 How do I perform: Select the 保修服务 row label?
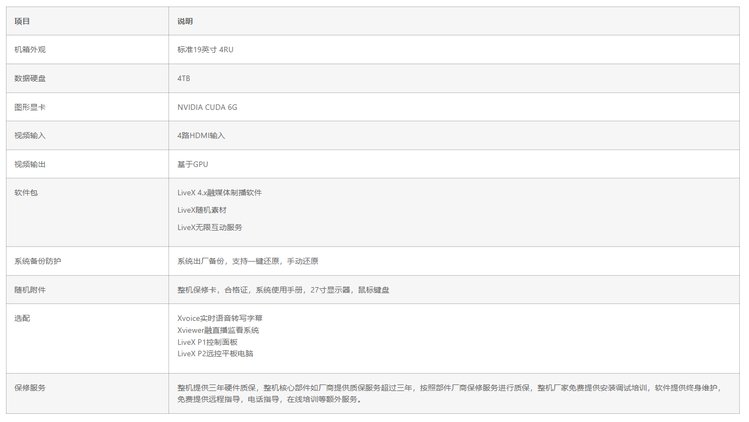30,387
